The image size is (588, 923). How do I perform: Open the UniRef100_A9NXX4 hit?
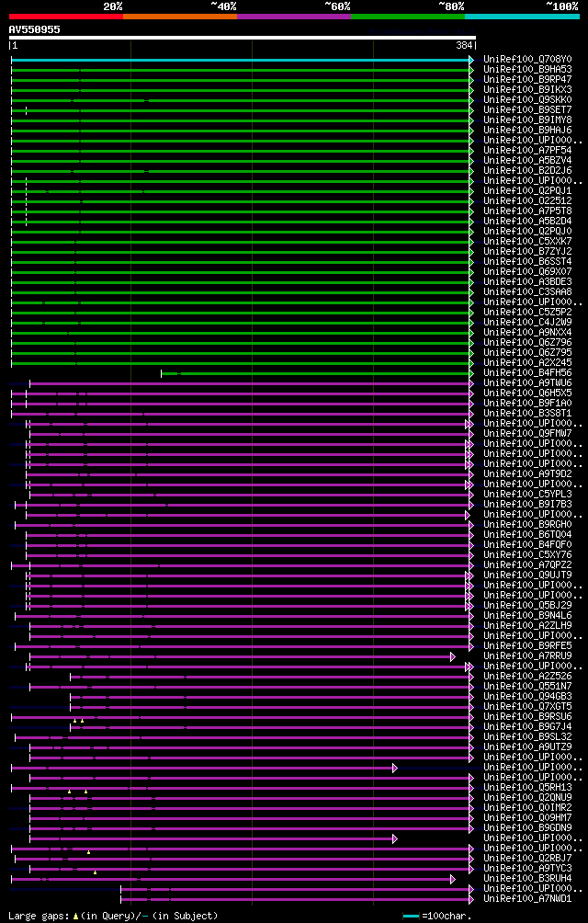coord(527,333)
